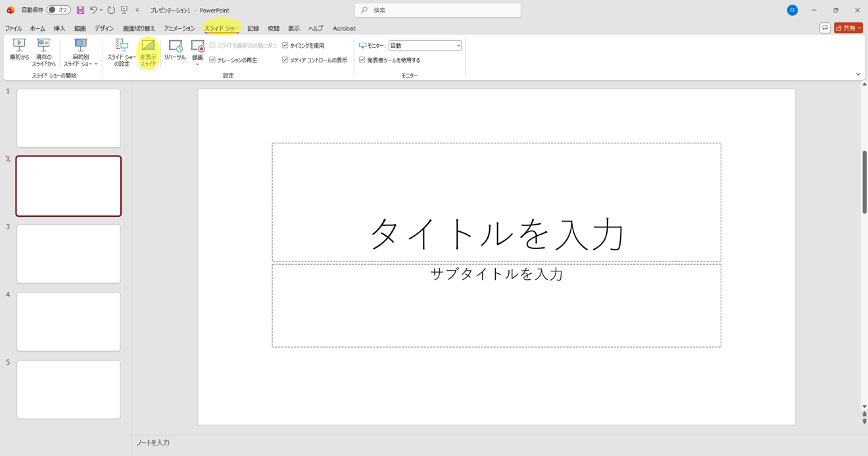The image size is (868, 456).
Task: Toggle hidden slide button (非表示スライド)
Action: click(148, 52)
